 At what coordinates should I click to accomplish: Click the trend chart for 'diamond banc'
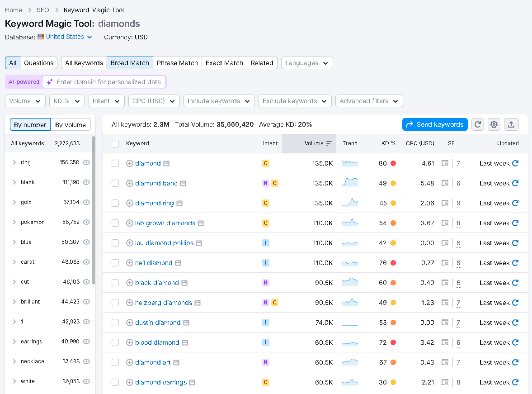350,182
